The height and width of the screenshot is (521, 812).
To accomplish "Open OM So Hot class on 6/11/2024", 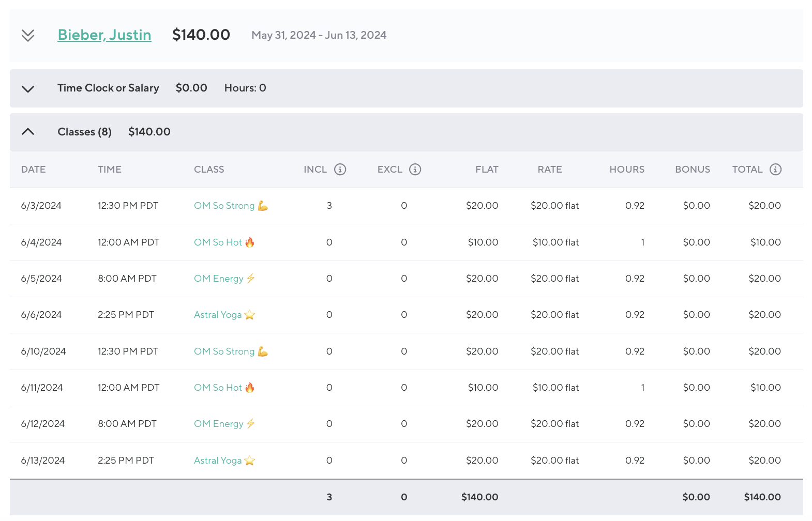I will [x=218, y=388].
